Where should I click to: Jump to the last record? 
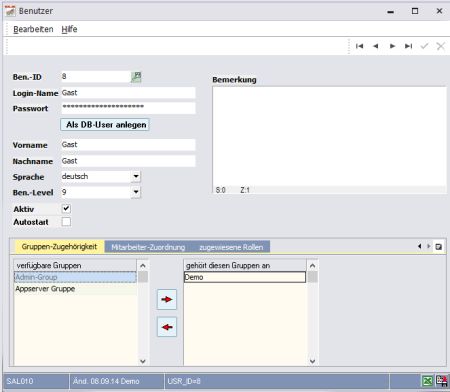pos(408,46)
